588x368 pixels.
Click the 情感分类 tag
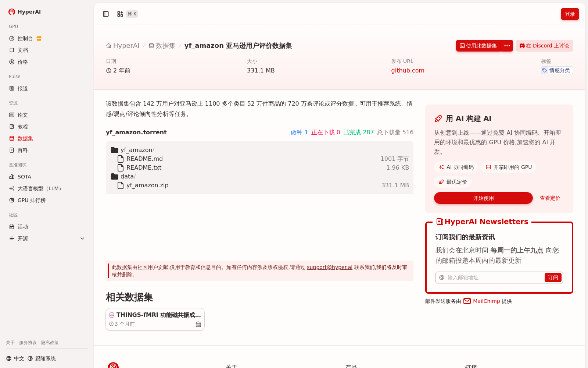[557, 70]
